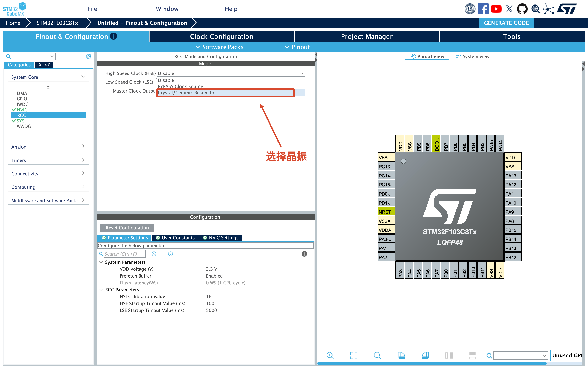Open the YouTube icon link
588x369 pixels.
496,9
